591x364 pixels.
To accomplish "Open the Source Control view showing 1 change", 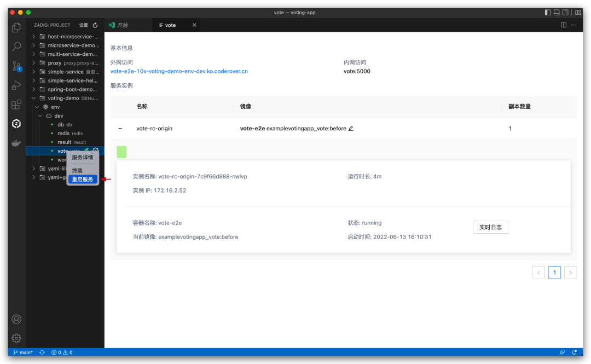I will 16,66.
